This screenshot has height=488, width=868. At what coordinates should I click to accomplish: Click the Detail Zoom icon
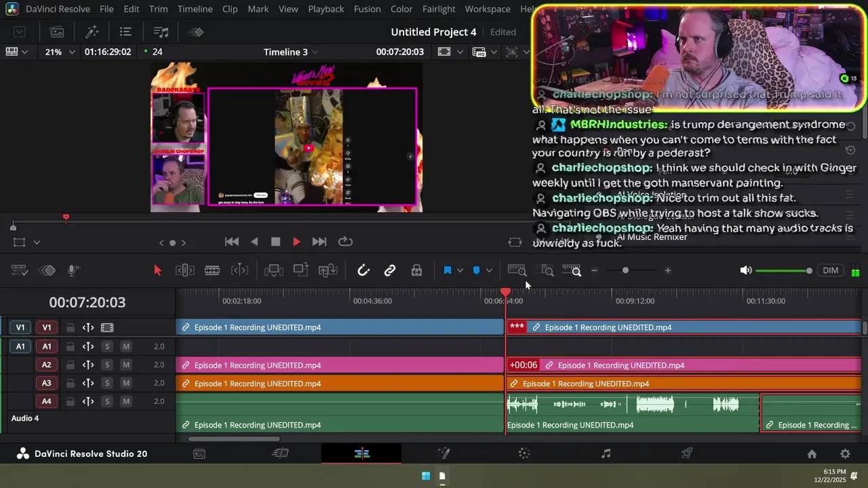pyautogui.click(x=547, y=270)
